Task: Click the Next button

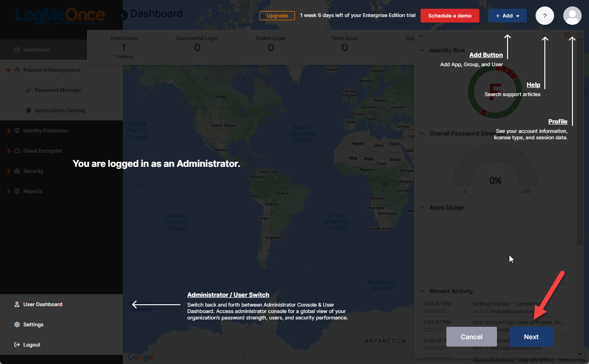Action: click(x=531, y=337)
